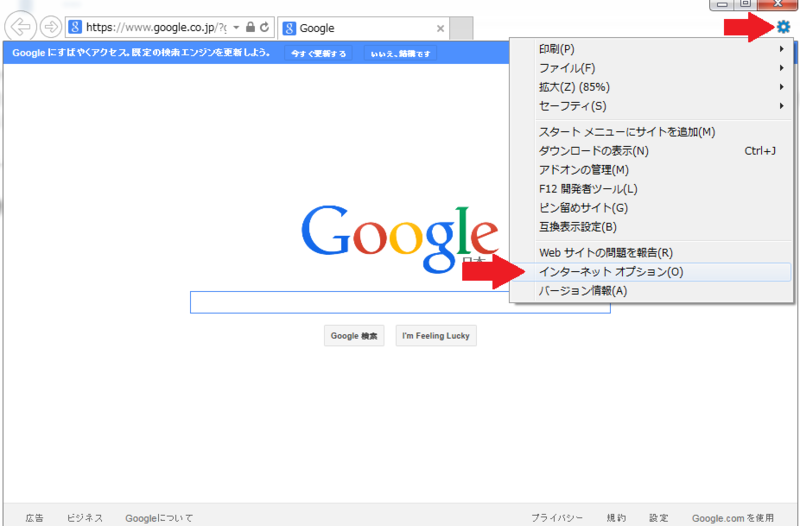Open a new tab next to the Google tab
The height and width of the screenshot is (526, 800).
[461, 28]
